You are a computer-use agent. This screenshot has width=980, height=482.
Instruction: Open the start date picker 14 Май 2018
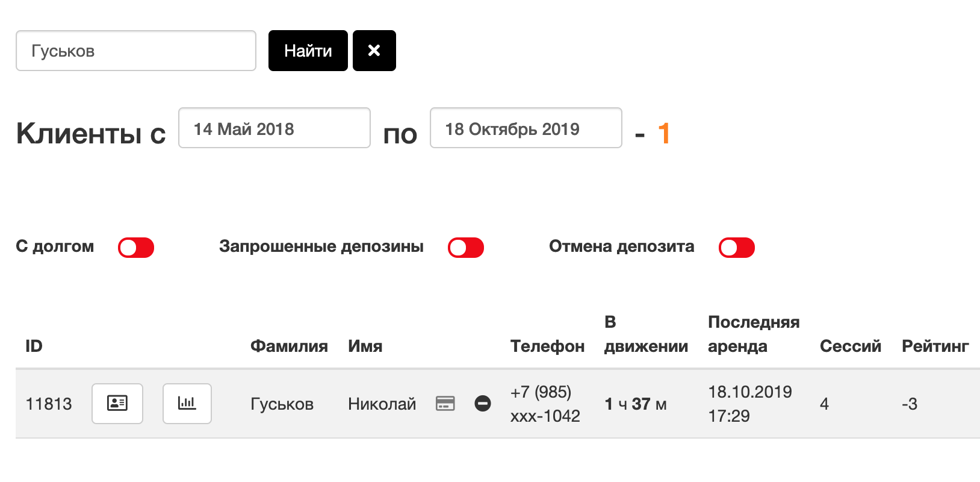point(274,128)
